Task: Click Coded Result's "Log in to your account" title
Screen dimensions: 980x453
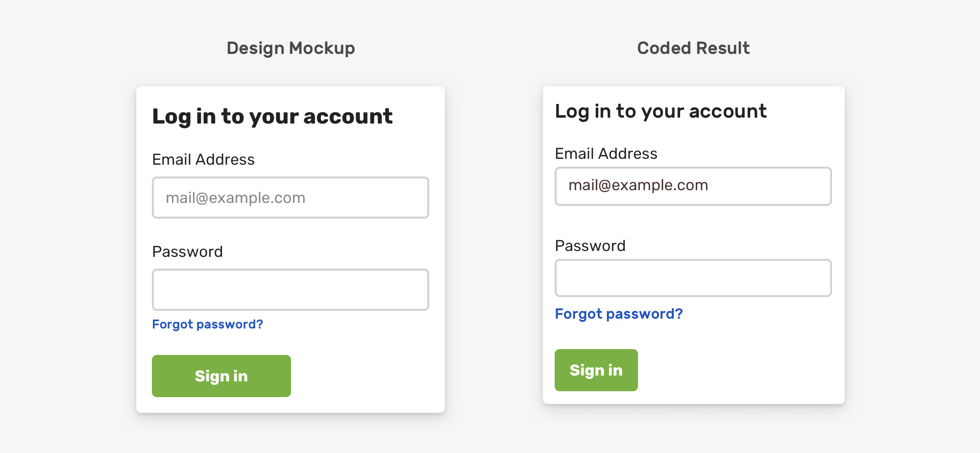Action: point(661,111)
